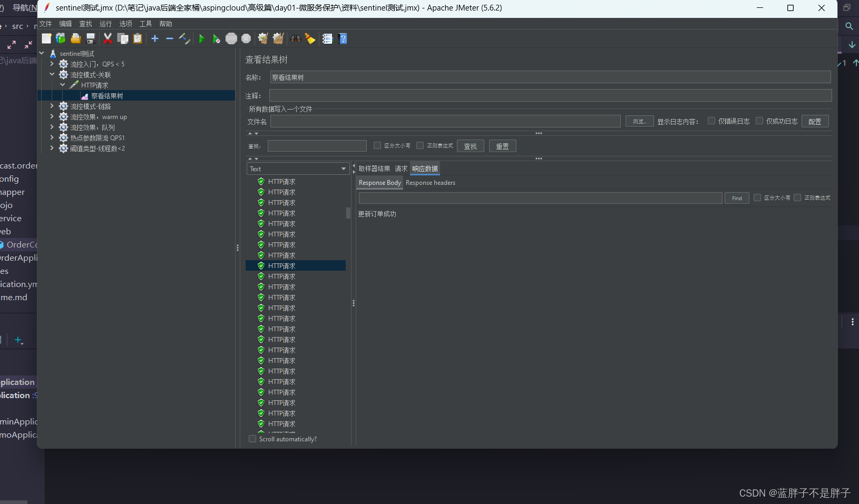Save the test plan
This screenshot has height=504, width=859.
click(91, 38)
